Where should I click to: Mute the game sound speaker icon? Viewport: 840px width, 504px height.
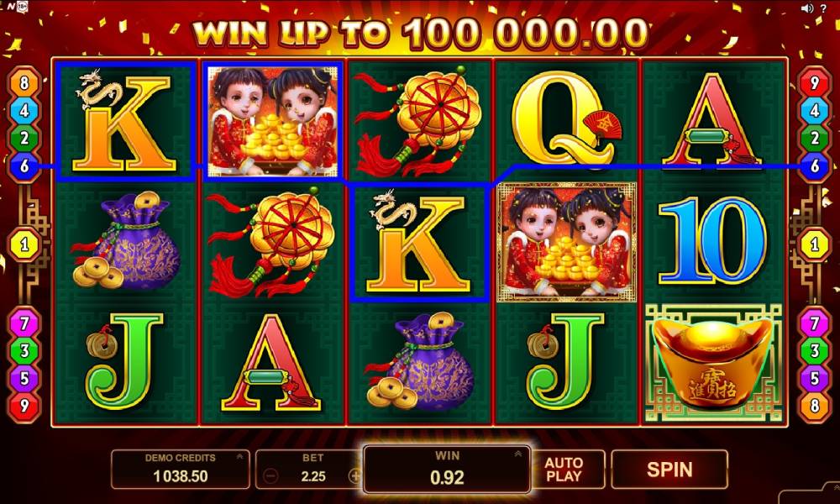pos(806,8)
